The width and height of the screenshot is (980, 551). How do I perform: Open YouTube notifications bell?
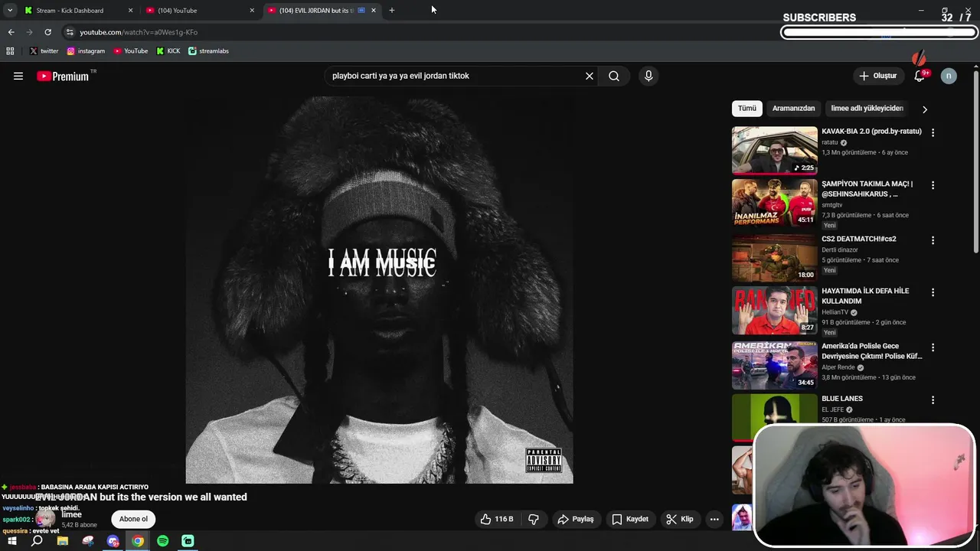[920, 76]
